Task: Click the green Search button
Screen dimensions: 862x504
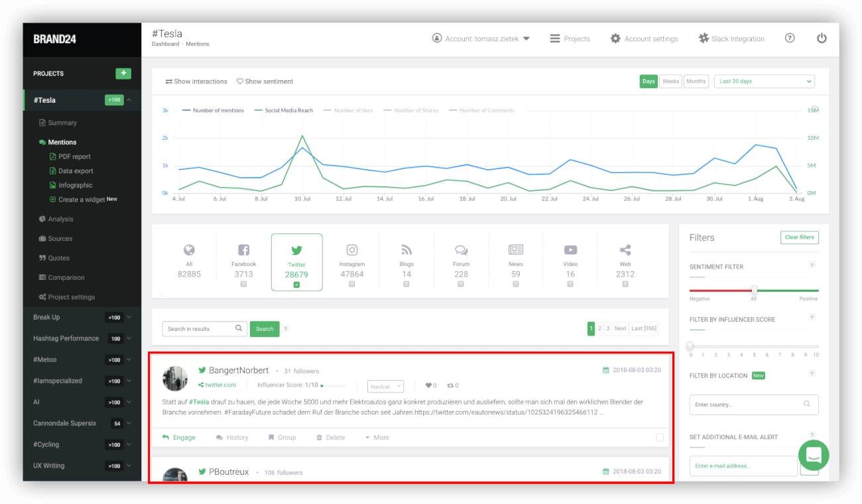Action: coord(265,329)
